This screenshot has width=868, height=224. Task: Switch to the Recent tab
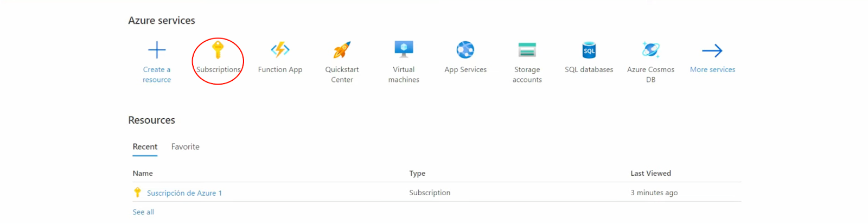[145, 147]
